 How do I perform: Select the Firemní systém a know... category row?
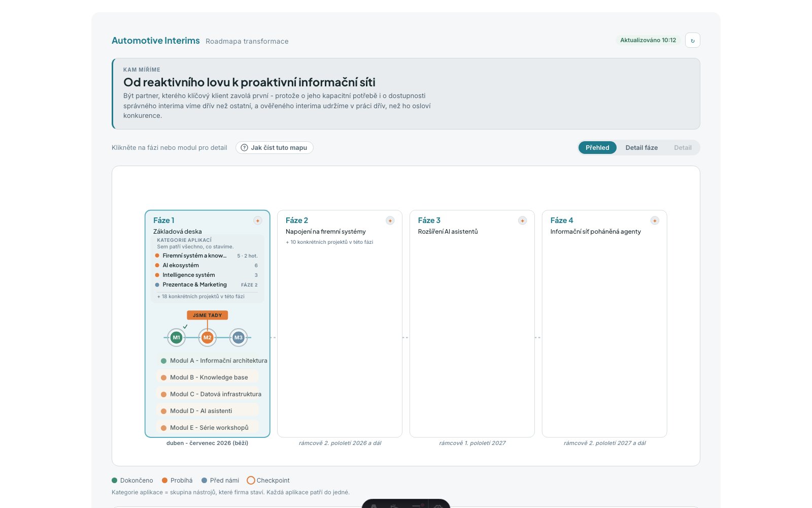tap(207, 256)
